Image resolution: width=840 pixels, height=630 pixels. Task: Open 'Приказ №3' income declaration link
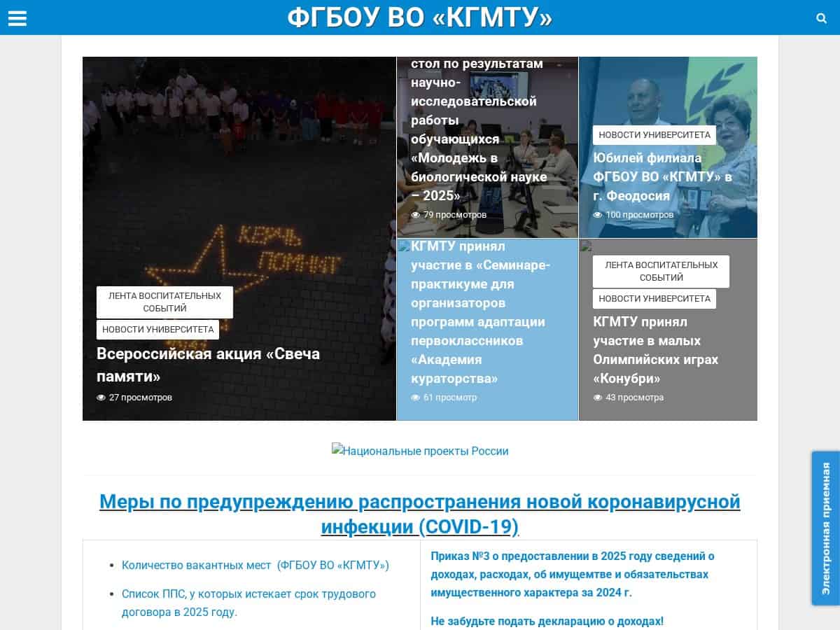[572, 574]
